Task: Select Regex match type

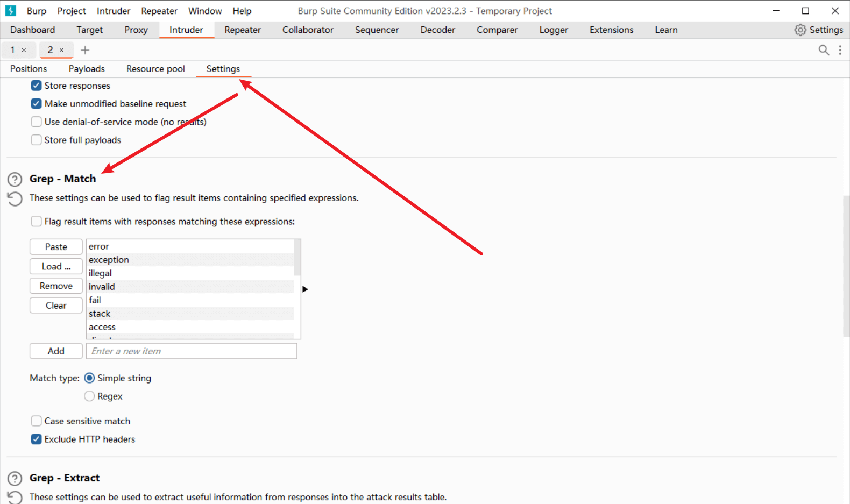Action: click(x=89, y=396)
